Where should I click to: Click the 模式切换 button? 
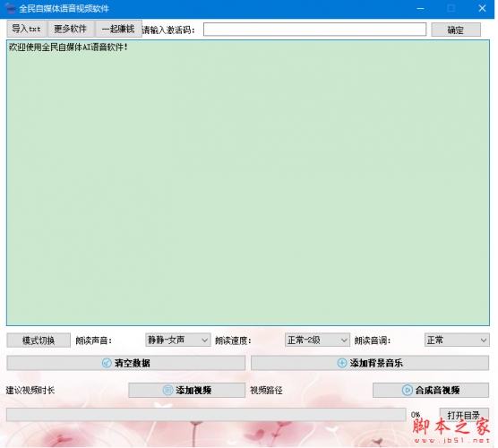coord(39,340)
